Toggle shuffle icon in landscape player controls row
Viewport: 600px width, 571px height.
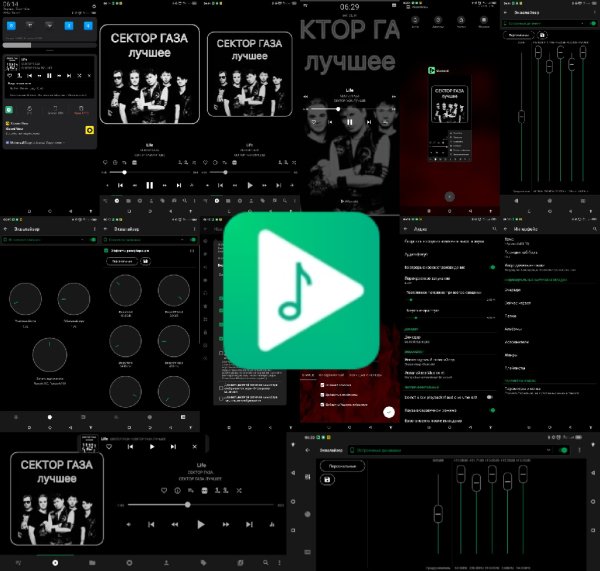pos(239,490)
